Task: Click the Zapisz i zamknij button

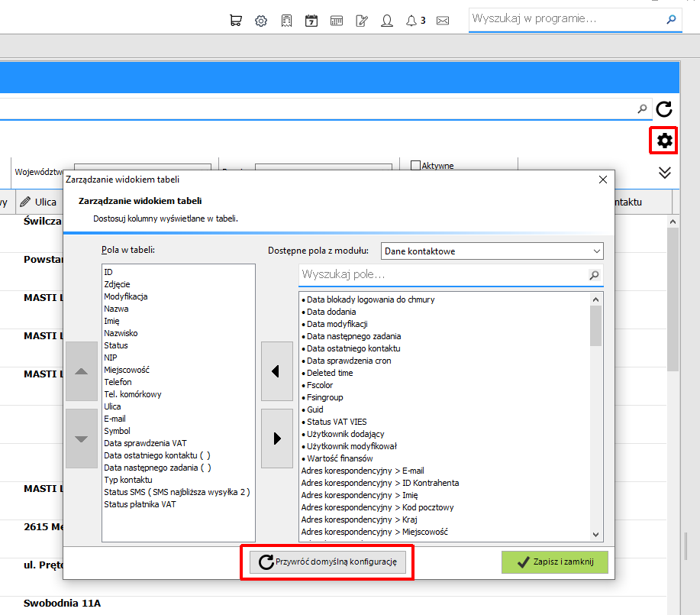Action: 553,562
